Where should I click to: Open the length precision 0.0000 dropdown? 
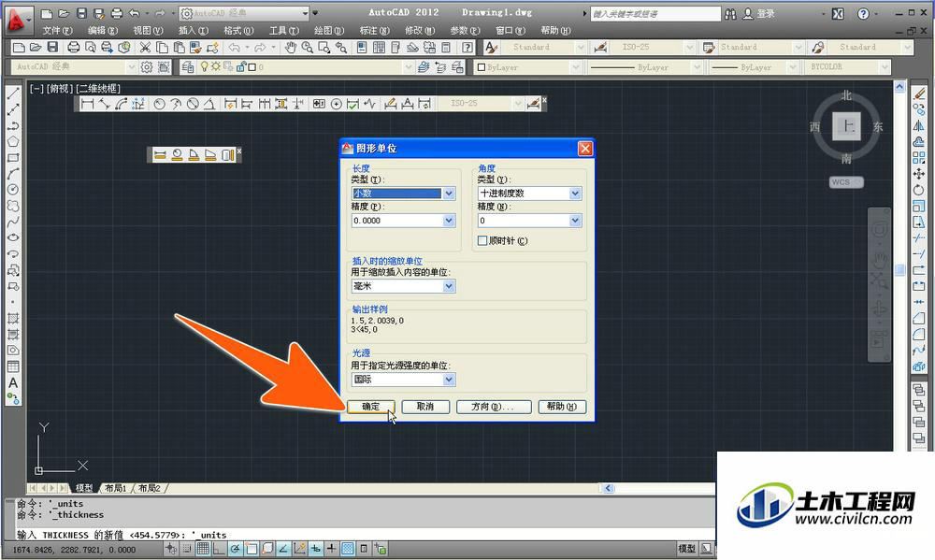[x=404, y=221]
